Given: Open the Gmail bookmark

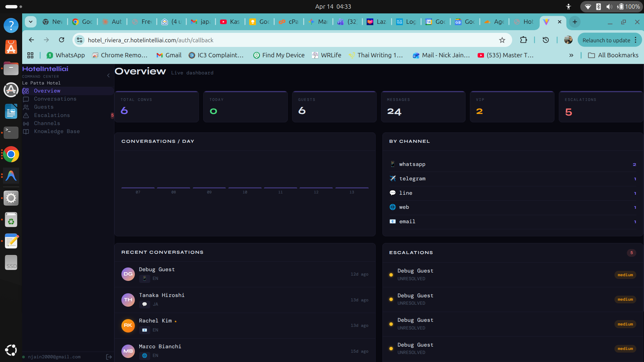Looking at the screenshot, I should pos(169,55).
